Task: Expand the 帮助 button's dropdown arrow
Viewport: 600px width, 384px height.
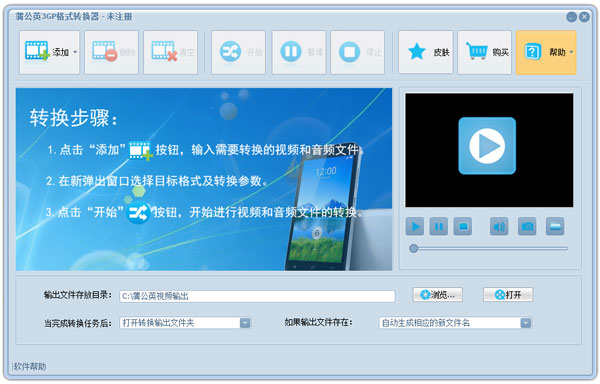Action: [x=571, y=52]
